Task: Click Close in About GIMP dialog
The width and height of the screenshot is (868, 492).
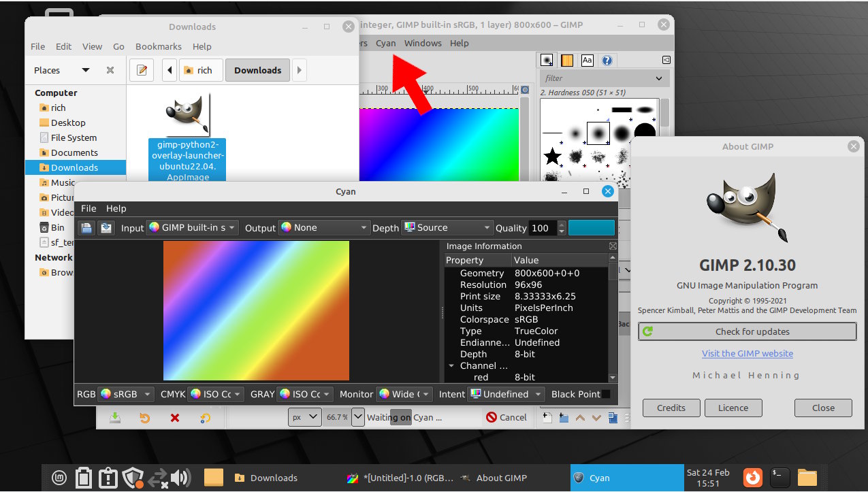Action: point(823,408)
